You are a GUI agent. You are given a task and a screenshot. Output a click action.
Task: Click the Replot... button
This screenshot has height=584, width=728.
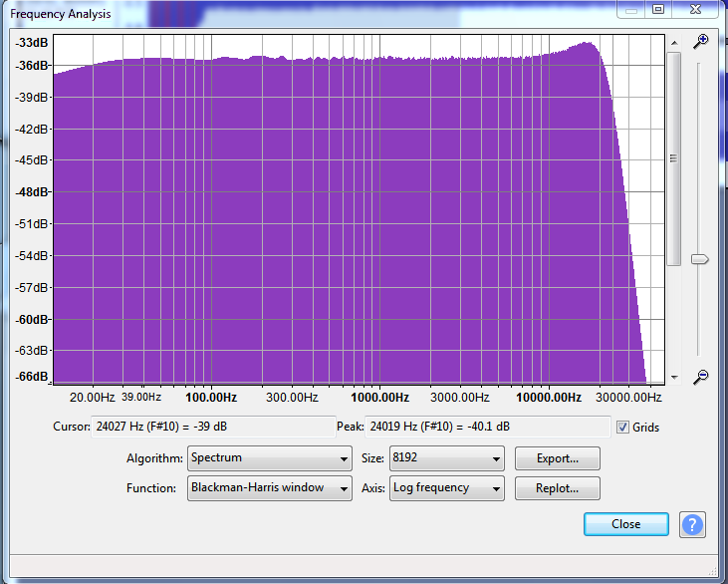[557, 488]
